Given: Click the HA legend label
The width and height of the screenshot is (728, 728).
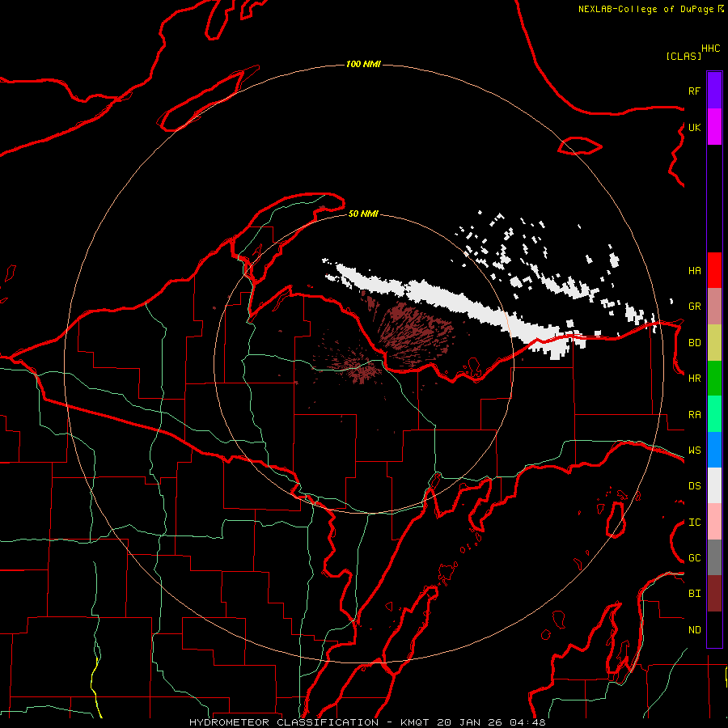Looking at the screenshot, I should [694, 271].
